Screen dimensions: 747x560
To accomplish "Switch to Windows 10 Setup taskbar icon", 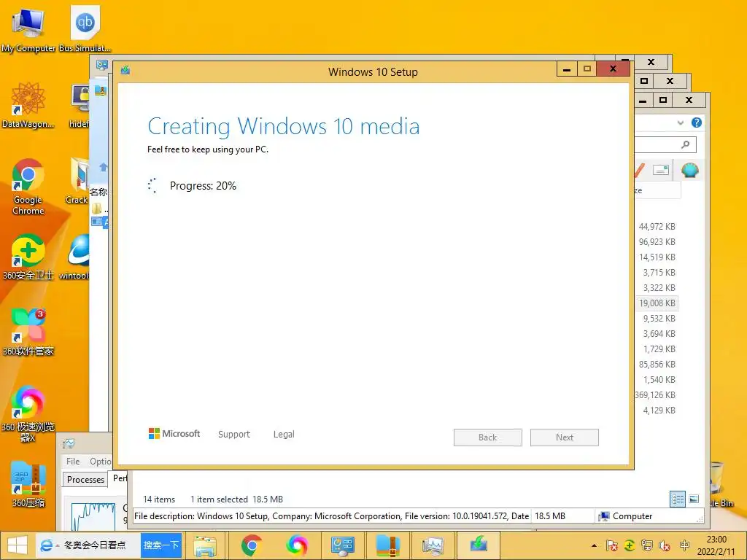I will 479,545.
